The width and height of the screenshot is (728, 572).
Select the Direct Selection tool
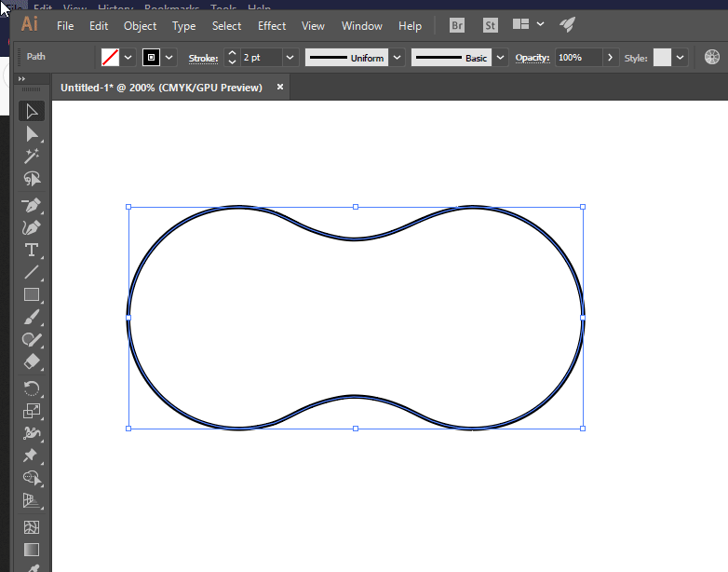coord(32,134)
